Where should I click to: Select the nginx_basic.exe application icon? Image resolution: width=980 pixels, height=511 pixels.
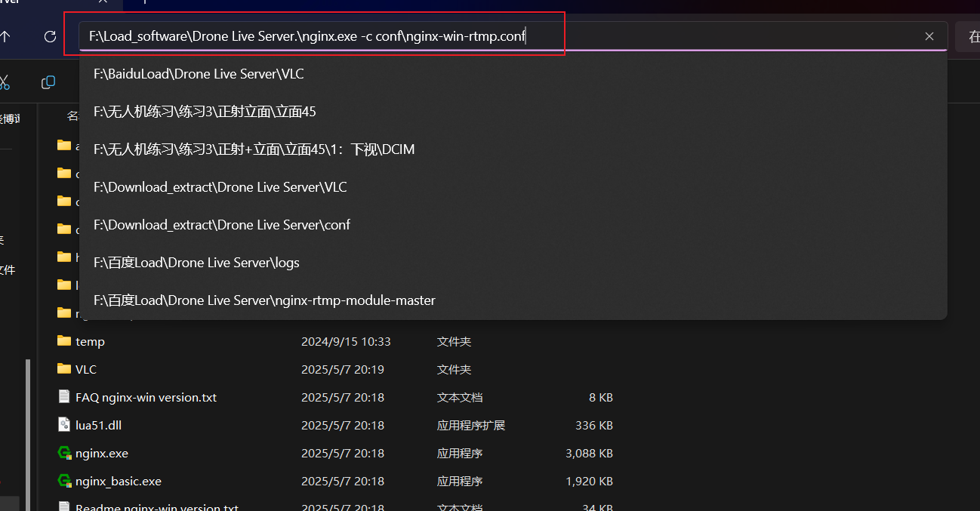pos(64,481)
